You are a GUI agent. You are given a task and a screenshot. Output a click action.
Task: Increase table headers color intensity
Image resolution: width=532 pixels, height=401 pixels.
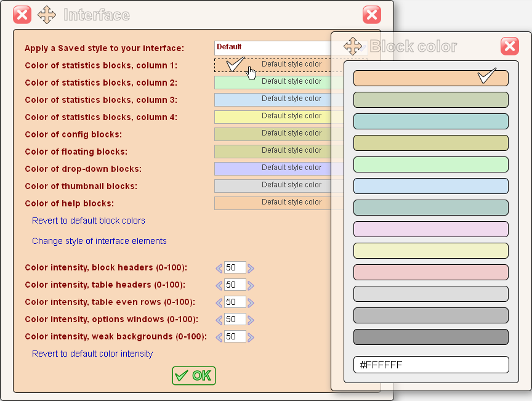coord(251,285)
